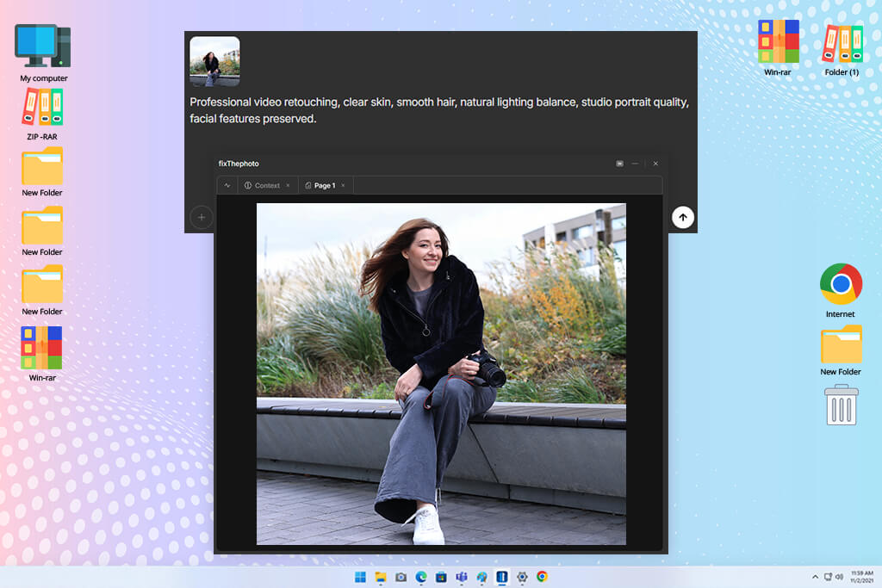Image resolution: width=882 pixels, height=588 pixels.
Task: Launch Microsoft Edge from the taskbar
Action: (x=421, y=577)
